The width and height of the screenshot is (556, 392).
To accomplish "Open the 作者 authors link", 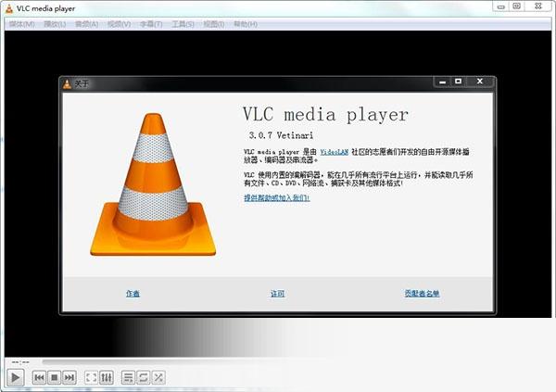I will pos(133,294).
